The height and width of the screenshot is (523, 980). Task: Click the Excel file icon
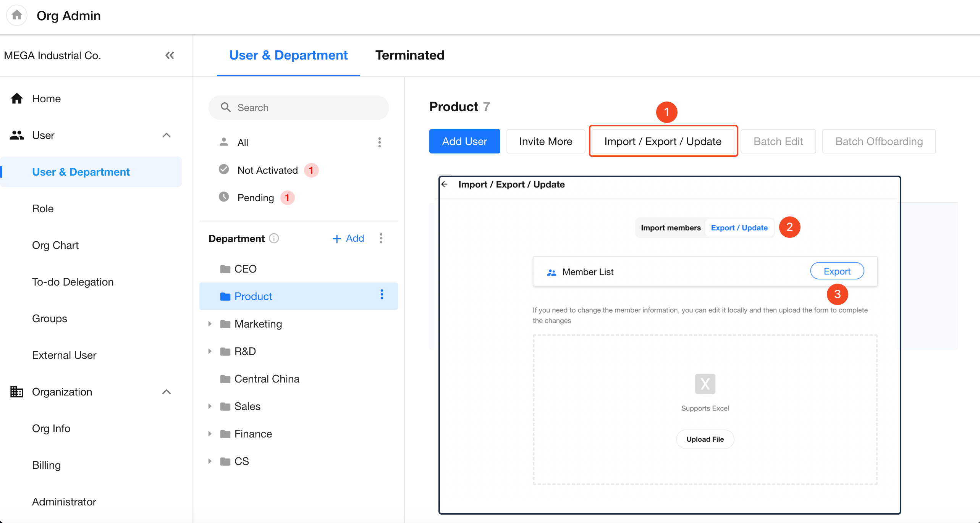pos(705,384)
